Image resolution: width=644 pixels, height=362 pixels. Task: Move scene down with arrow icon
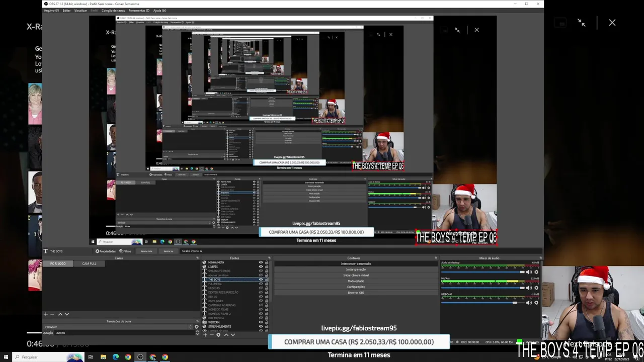(x=66, y=314)
